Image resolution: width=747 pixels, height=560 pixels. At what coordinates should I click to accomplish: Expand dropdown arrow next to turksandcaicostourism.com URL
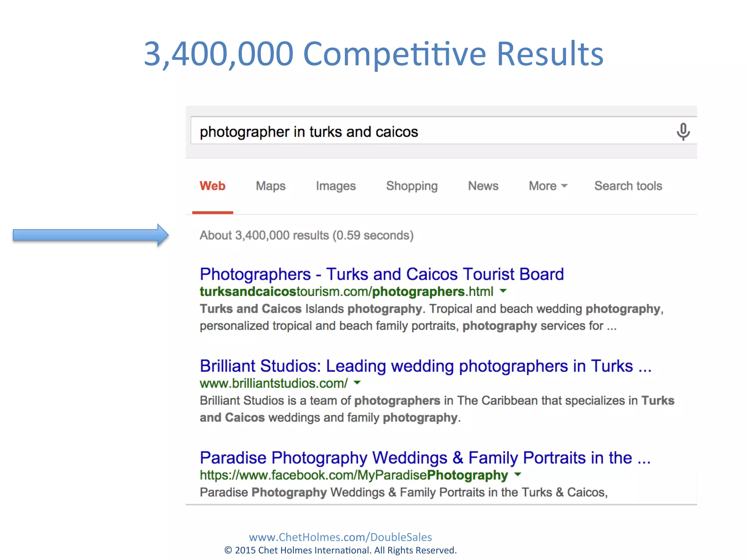pyautogui.click(x=503, y=291)
